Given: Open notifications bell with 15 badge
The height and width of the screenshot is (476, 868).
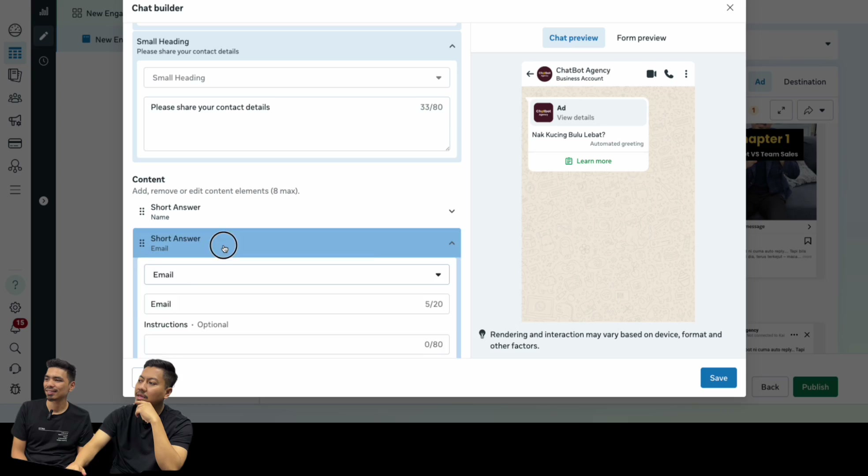Looking at the screenshot, I should point(16,327).
